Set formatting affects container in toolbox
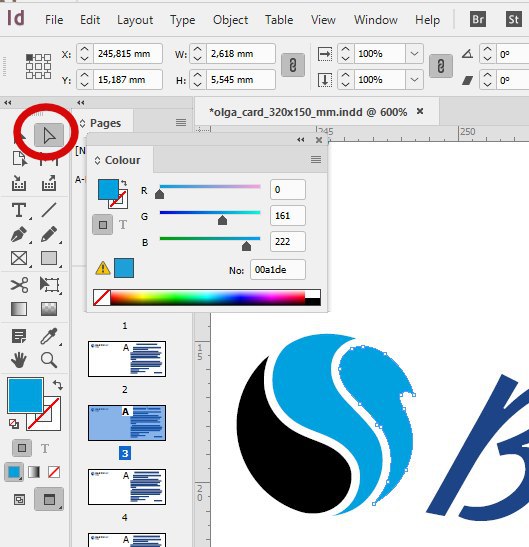 tap(22, 448)
